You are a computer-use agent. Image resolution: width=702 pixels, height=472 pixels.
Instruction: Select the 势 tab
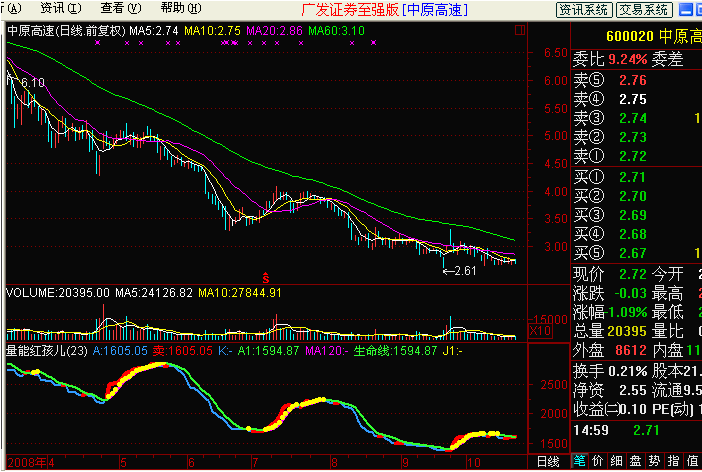[x=654, y=461]
